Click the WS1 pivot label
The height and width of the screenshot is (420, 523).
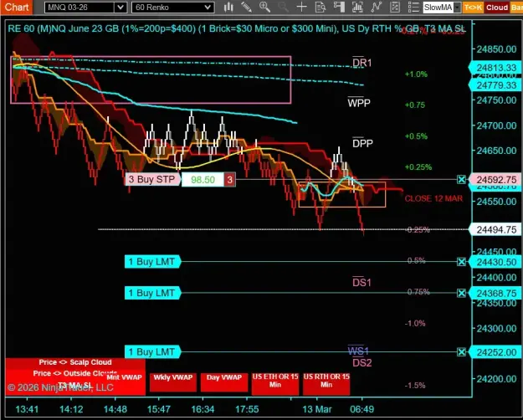click(x=358, y=351)
